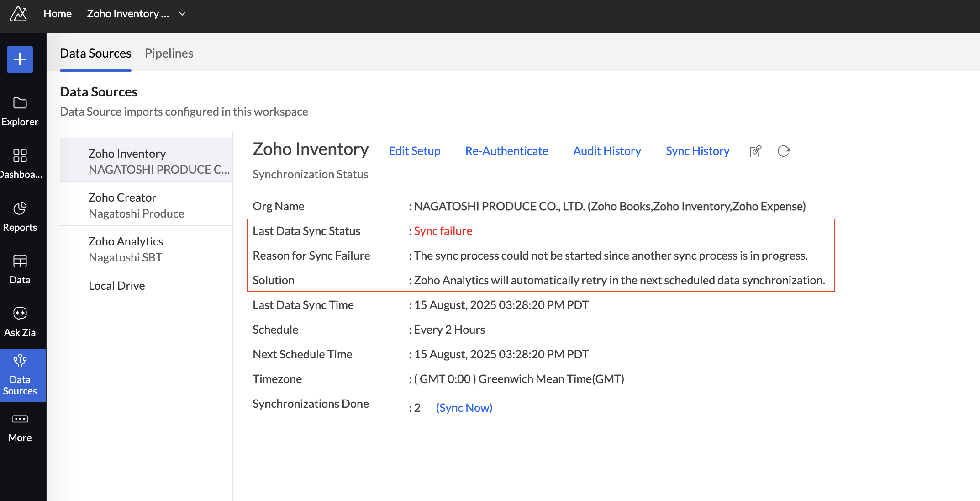This screenshot has height=501, width=980.
Task: Click the Edit Setup link
Action: [x=414, y=151]
